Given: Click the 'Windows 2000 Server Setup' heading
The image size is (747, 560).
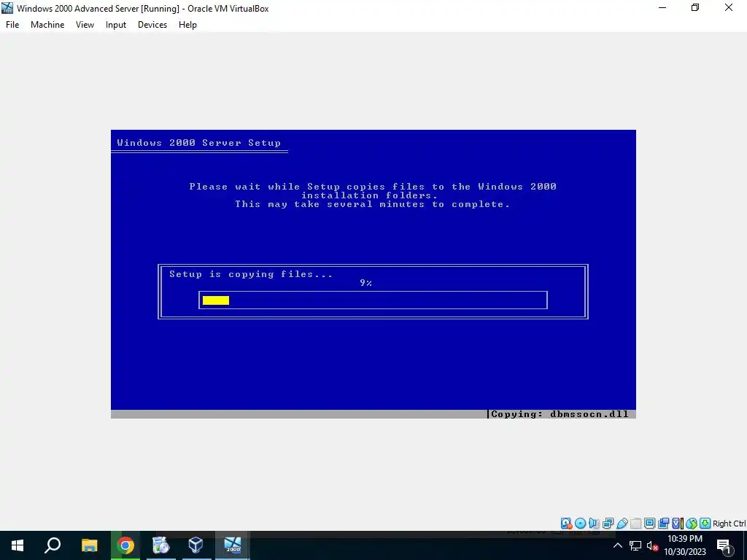Looking at the screenshot, I should click(x=198, y=143).
